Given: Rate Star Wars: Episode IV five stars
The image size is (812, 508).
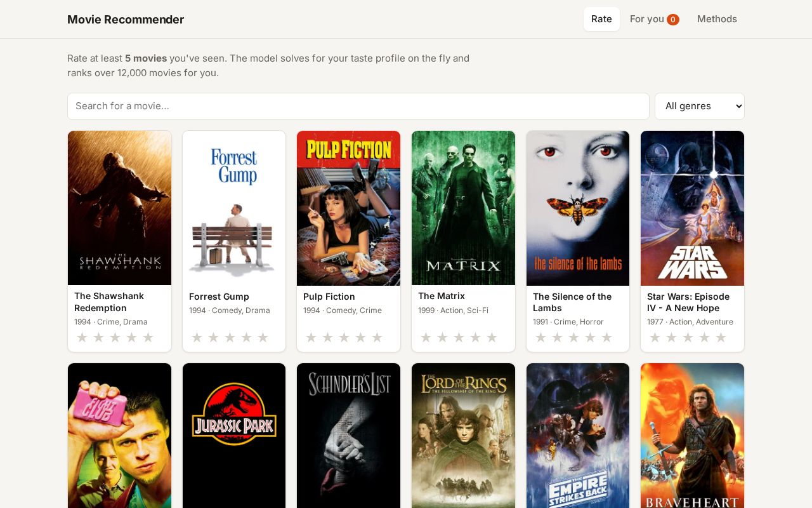Looking at the screenshot, I should click(721, 338).
